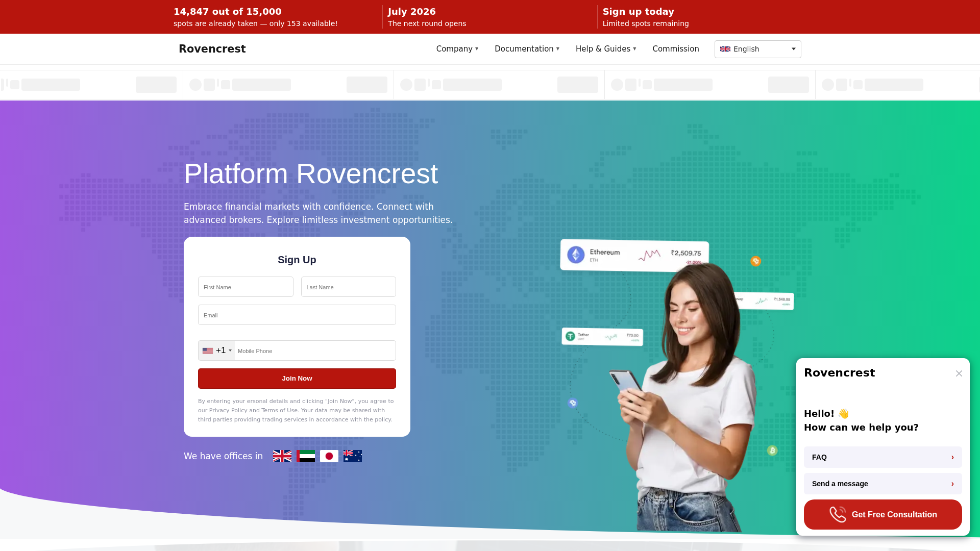The height and width of the screenshot is (551, 980).
Task: Open the Terms of Use link
Action: [x=279, y=410]
